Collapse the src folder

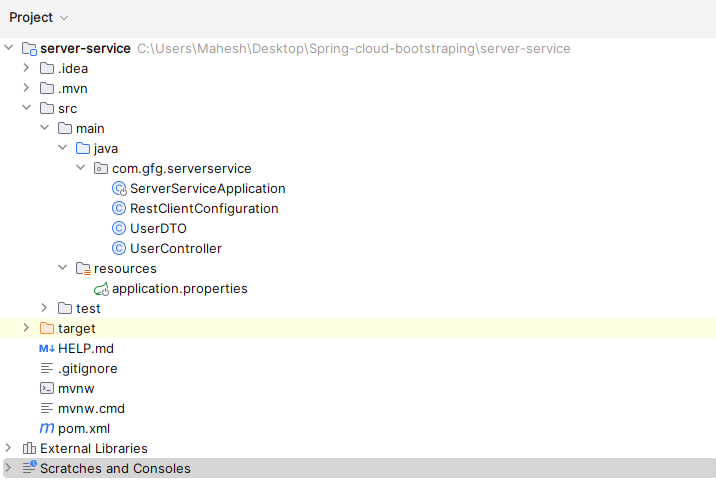point(27,108)
